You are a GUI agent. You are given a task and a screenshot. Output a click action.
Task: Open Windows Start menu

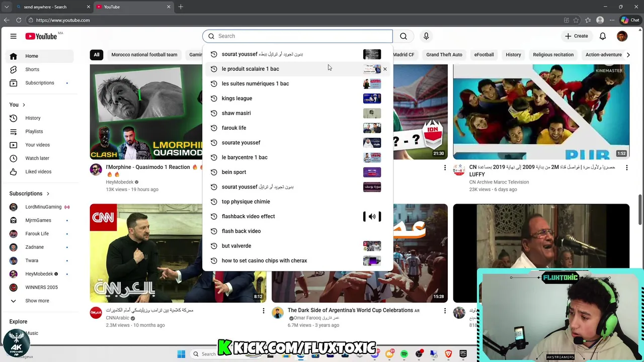pyautogui.click(x=181, y=354)
